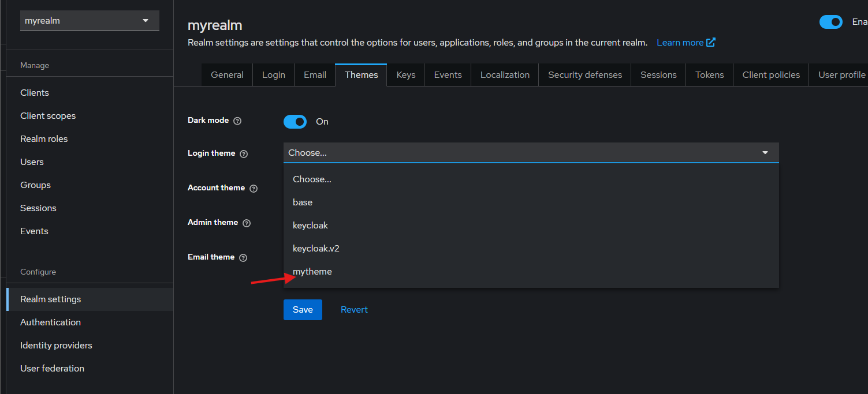Open Events in the sidebar menu
The height and width of the screenshot is (394, 868).
click(90, 231)
